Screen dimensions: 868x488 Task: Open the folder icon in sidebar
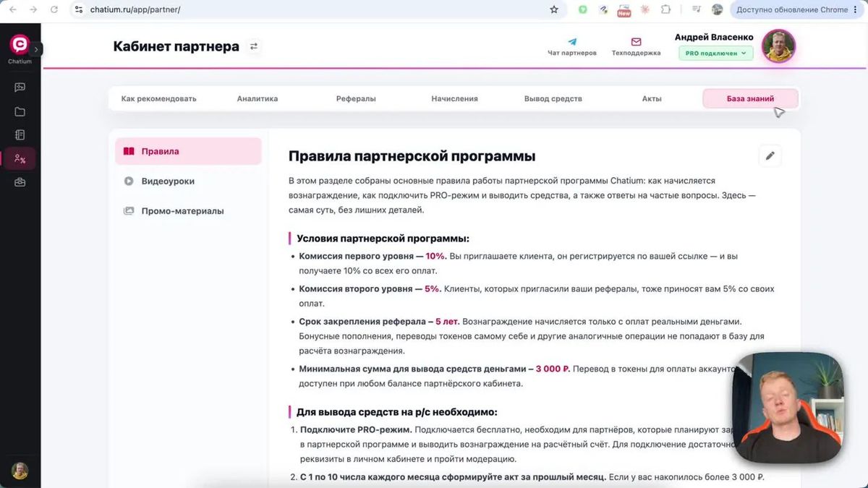click(x=20, y=111)
